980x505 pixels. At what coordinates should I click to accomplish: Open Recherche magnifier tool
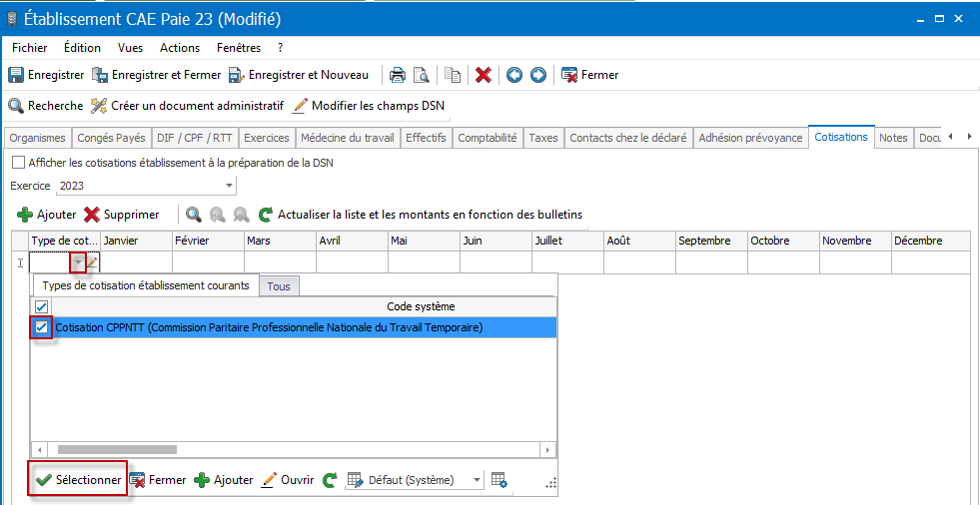46,106
